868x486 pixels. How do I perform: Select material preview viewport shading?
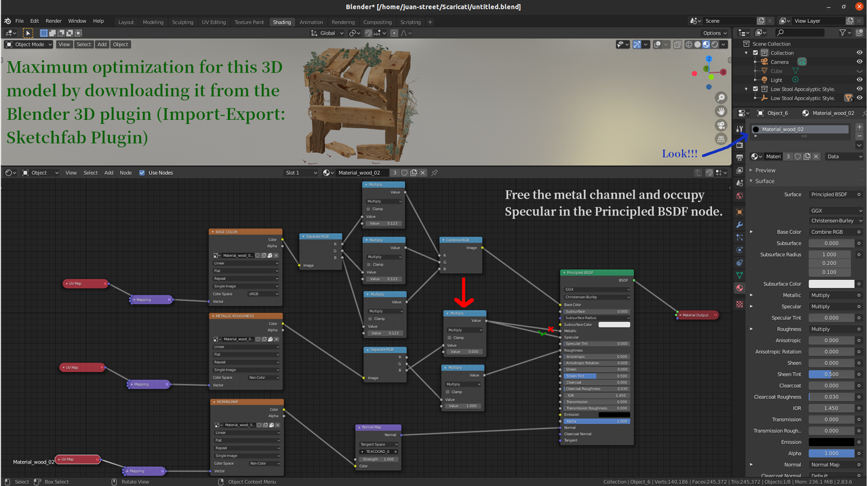pos(706,44)
